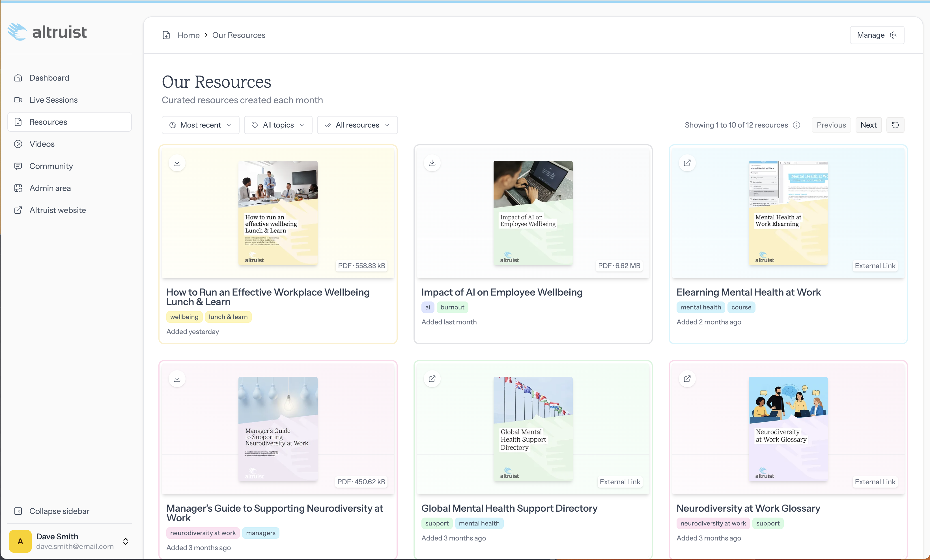930x560 pixels.
Task: Go to the Next page of resources
Action: (x=869, y=125)
